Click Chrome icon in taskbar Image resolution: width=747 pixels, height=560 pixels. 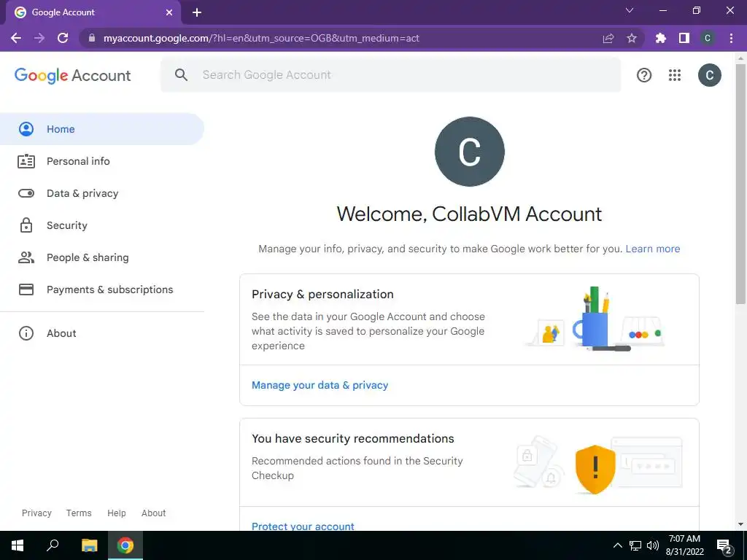[x=125, y=545]
